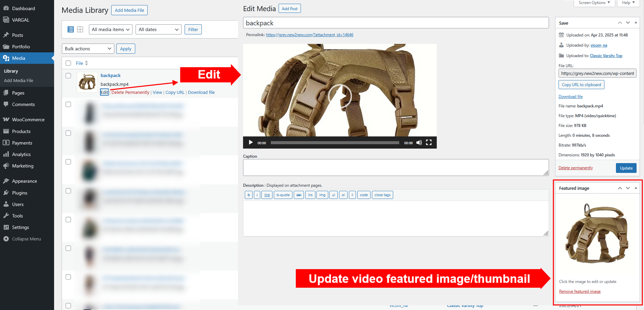Move Save box down arrow
644x310 pixels.
point(628,23)
